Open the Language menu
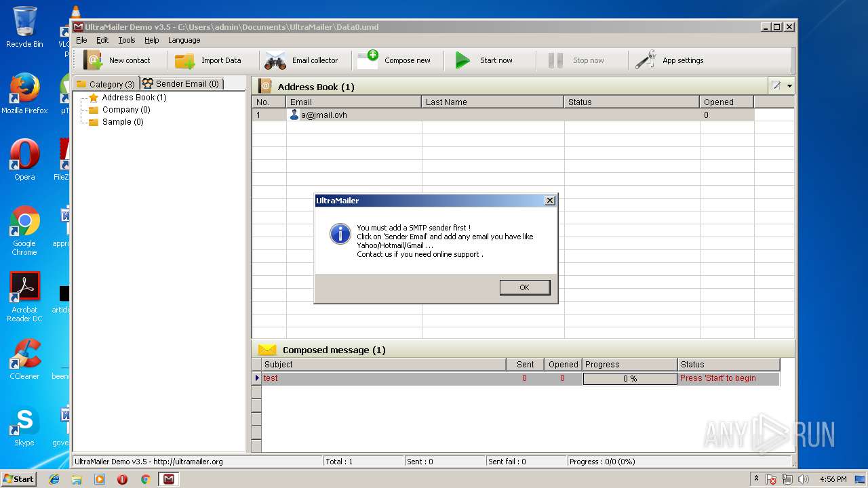This screenshot has height=488, width=868. pos(184,40)
